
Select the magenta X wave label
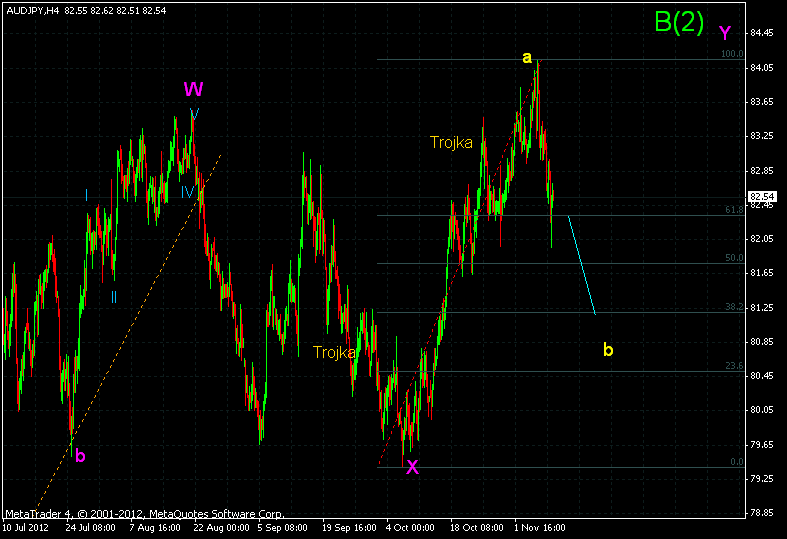coord(412,467)
